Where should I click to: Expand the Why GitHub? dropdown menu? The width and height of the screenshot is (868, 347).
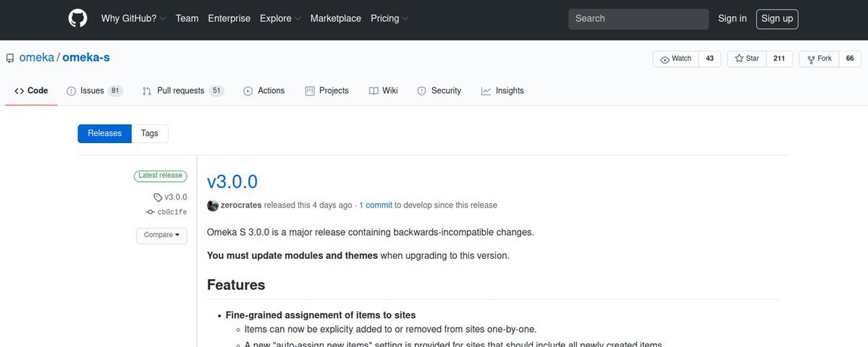pos(133,18)
